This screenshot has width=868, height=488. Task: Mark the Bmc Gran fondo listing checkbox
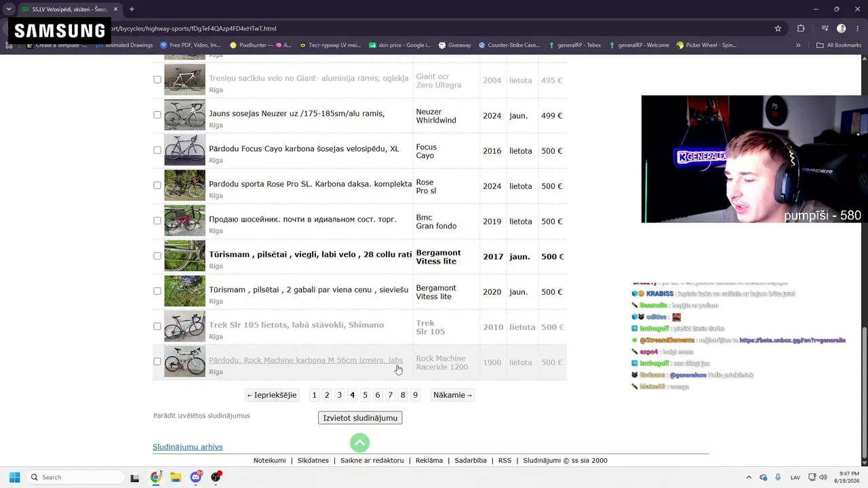(157, 220)
